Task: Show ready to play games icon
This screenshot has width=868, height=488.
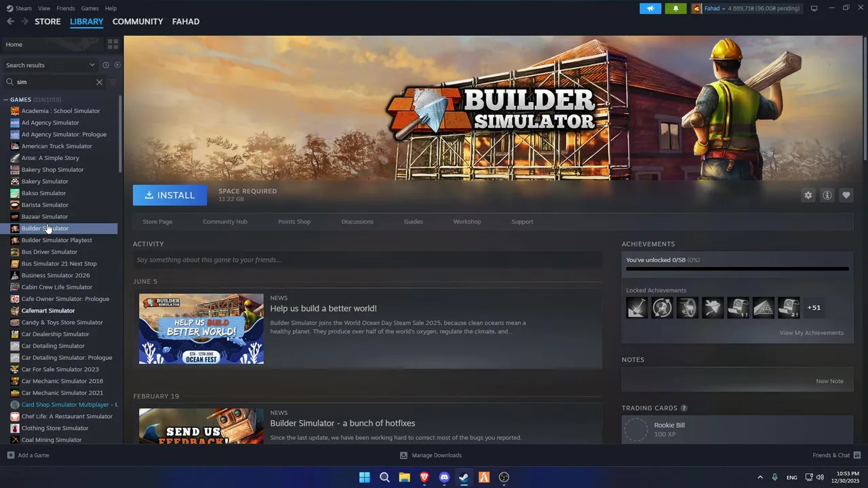Action: pos(117,65)
